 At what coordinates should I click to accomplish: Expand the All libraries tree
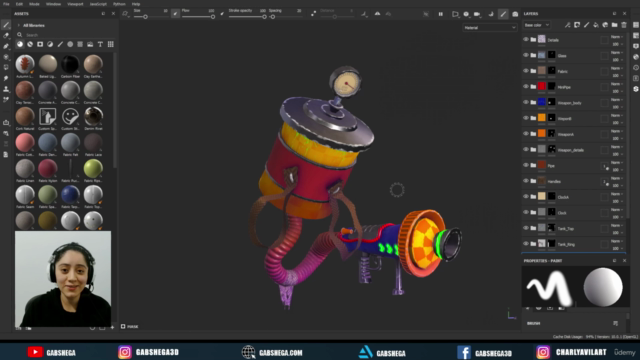[x=18, y=25]
